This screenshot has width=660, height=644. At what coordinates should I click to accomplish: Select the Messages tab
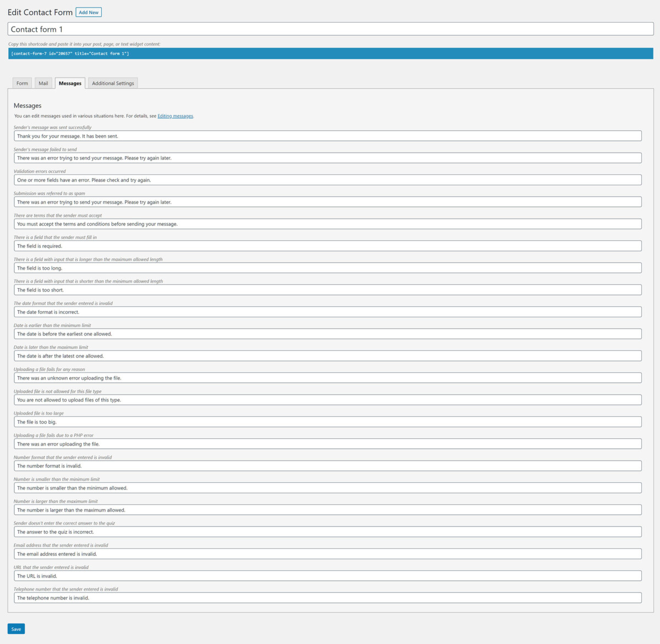(70, 83)
